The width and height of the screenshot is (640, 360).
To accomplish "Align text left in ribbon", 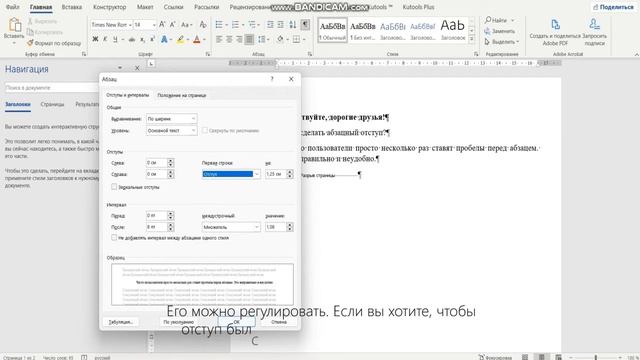I will (x=219, y=40).
